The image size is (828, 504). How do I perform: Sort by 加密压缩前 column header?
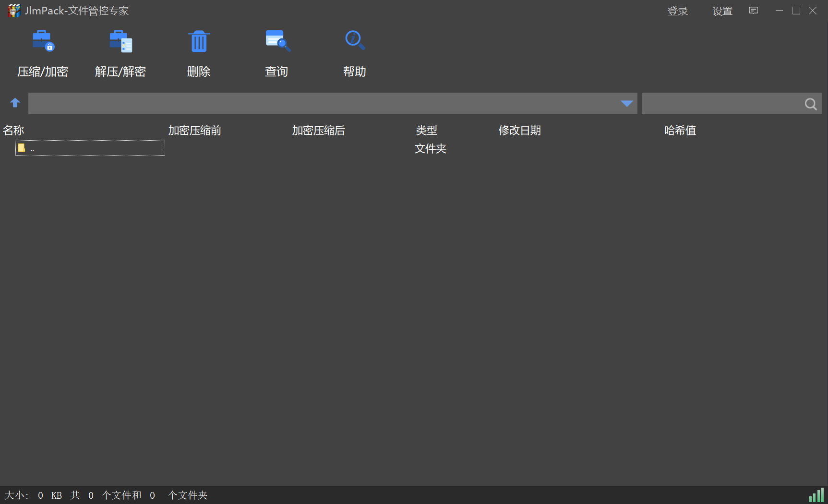(195, 131)
